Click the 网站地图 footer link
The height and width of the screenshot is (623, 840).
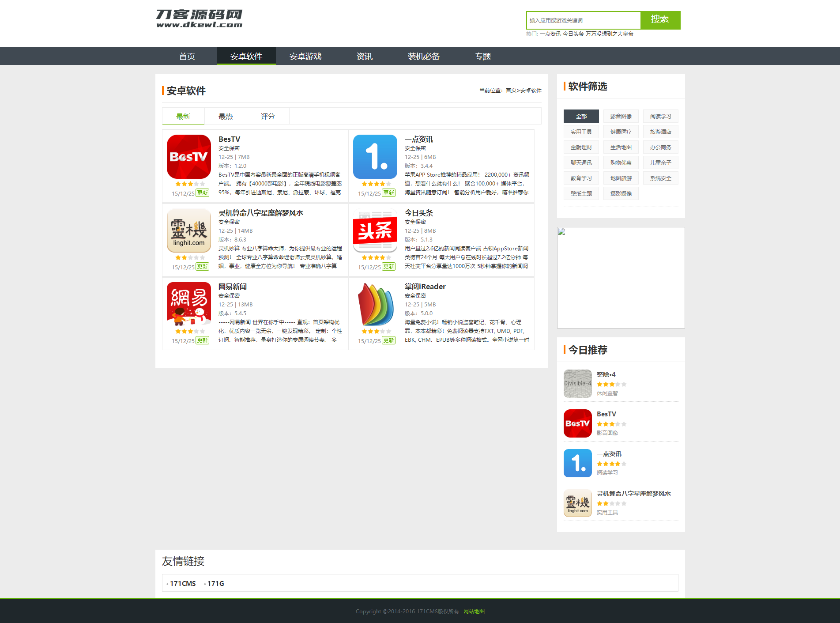(474, 611)
